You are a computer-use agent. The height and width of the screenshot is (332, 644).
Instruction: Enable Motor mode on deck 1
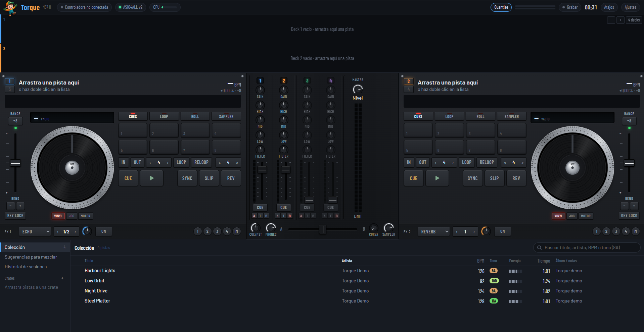coord(85,216)
